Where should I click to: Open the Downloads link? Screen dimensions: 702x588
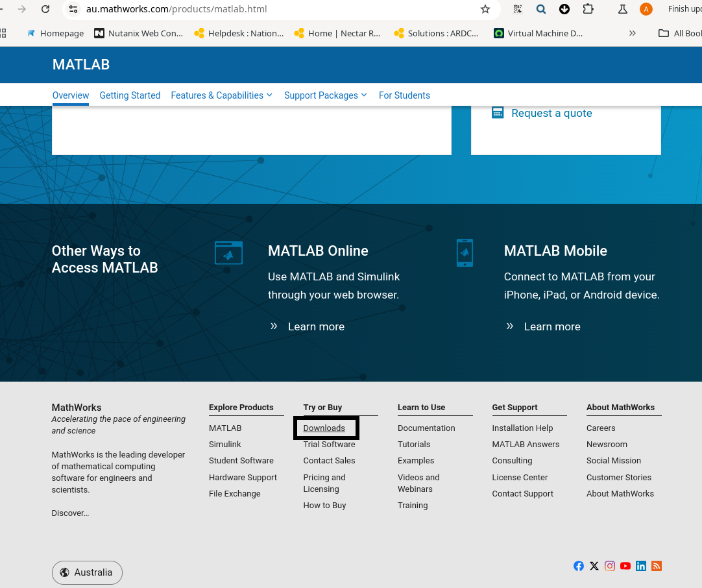pyautogui.click(x=324, y=428)
